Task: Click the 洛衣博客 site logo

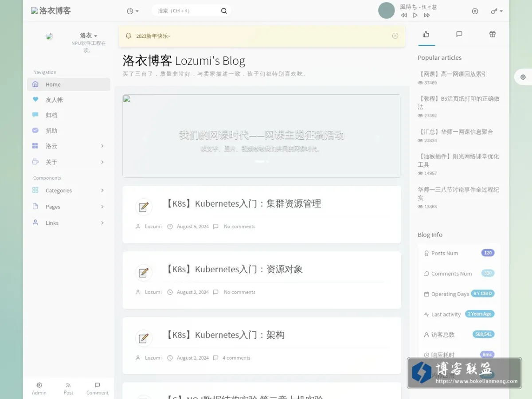Action: point(51,11)
